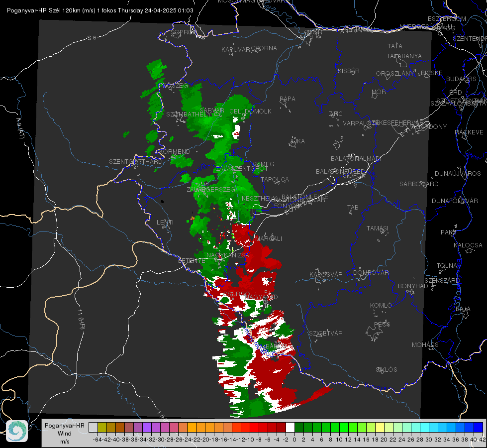Click the DOMBÓVÁR town label
This screenshot has width=487, height=448.
pos(371,273)
